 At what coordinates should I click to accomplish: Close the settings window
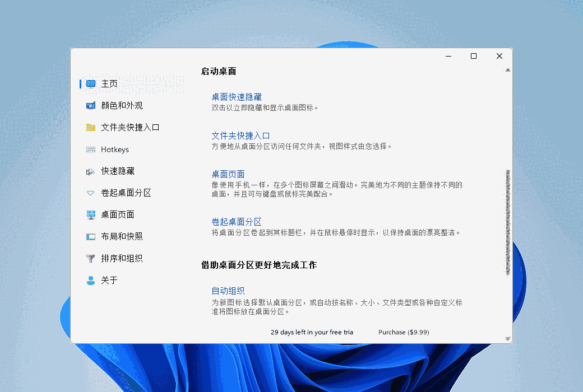coord(499,56)
